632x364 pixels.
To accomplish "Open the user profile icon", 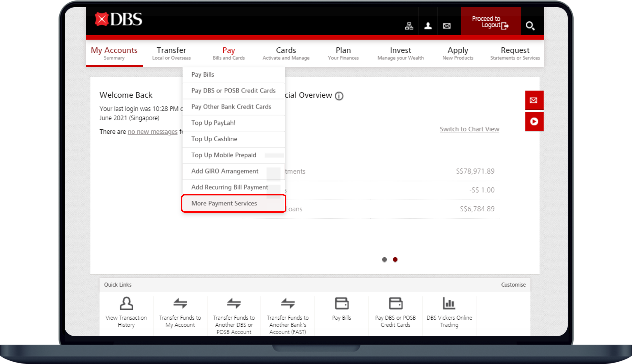I will (x=428, y=26).
